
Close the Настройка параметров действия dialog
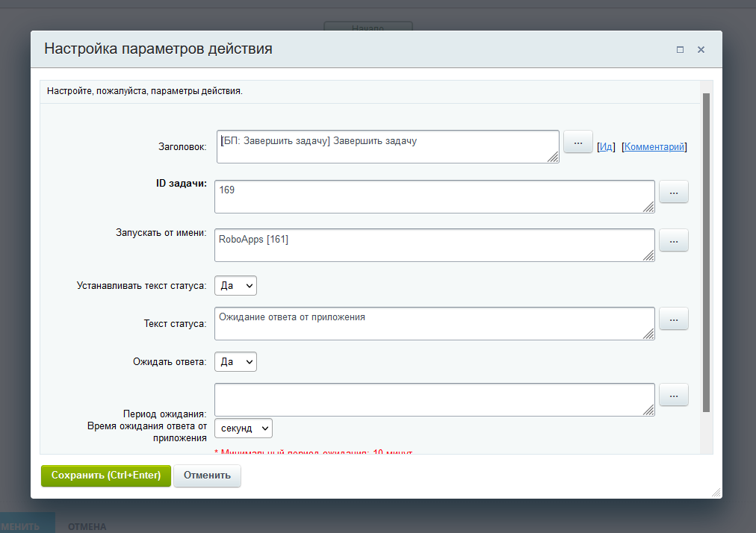[701, 50]
